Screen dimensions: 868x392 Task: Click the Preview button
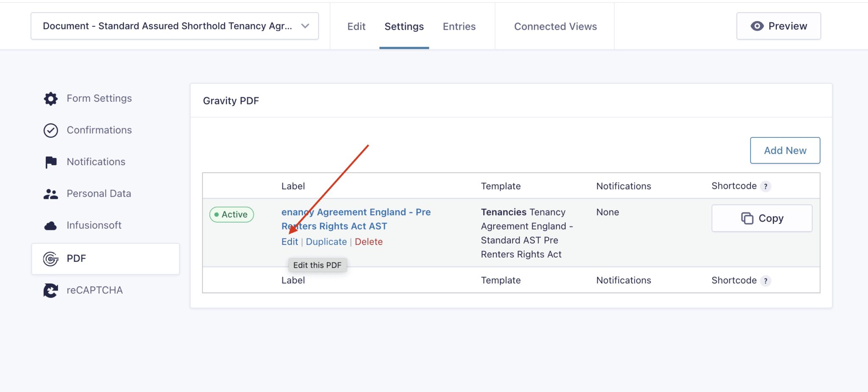(779, 26)
